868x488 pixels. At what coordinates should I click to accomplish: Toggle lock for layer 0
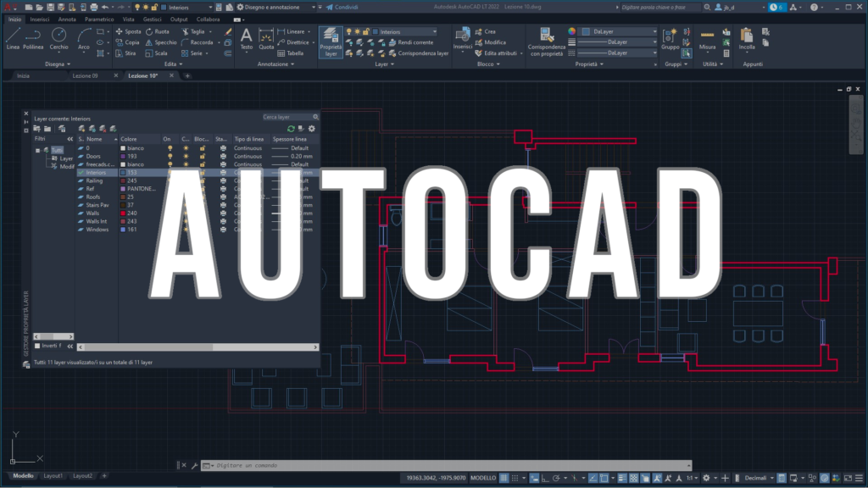[x=202, y=148]
